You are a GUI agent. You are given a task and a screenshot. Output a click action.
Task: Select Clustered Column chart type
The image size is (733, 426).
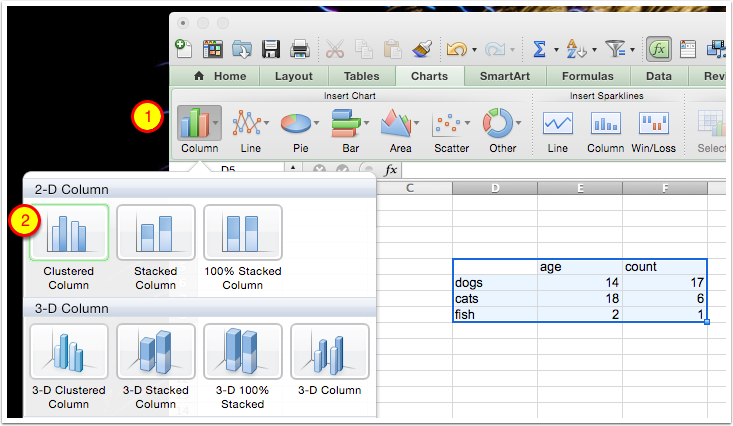[x=68, y=232]
